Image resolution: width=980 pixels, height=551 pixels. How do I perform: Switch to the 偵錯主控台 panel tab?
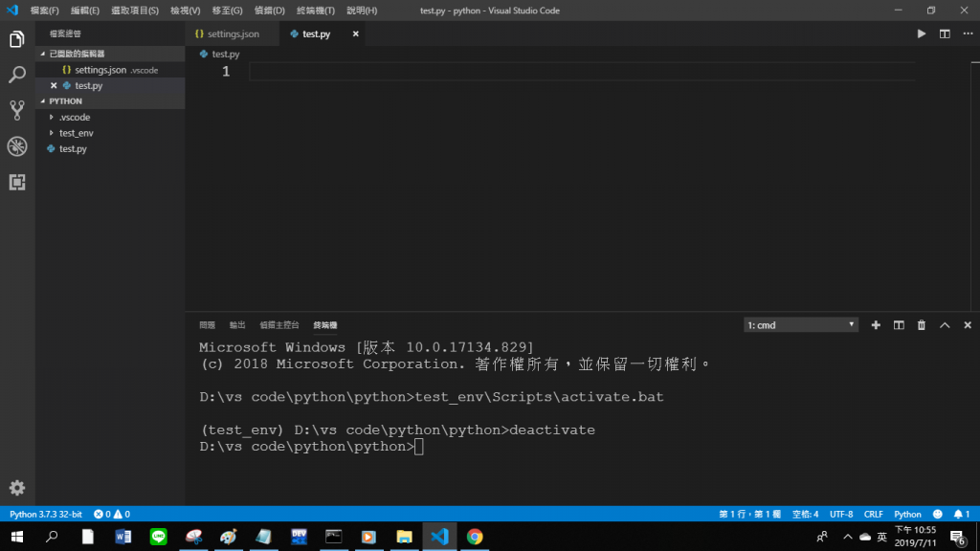[x=279, y=325]
